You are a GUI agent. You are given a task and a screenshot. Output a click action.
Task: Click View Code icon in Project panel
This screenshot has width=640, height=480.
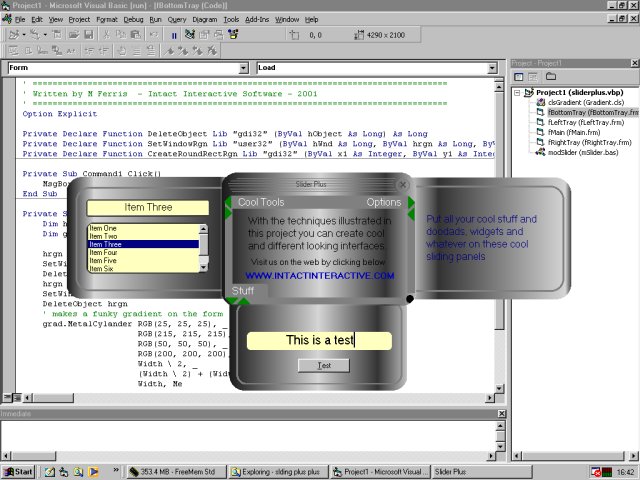tap(518, 76)
